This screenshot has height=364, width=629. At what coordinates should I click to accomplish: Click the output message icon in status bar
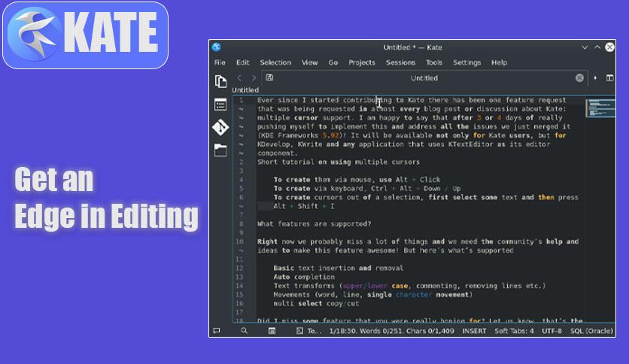(217, 331)
